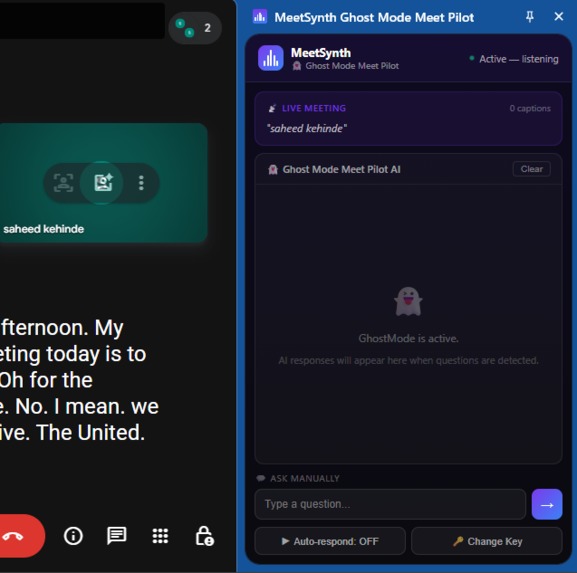Click the reframe icon on saheed's tile
Viewport: 577px width, 573px height.
click(64, 183)
